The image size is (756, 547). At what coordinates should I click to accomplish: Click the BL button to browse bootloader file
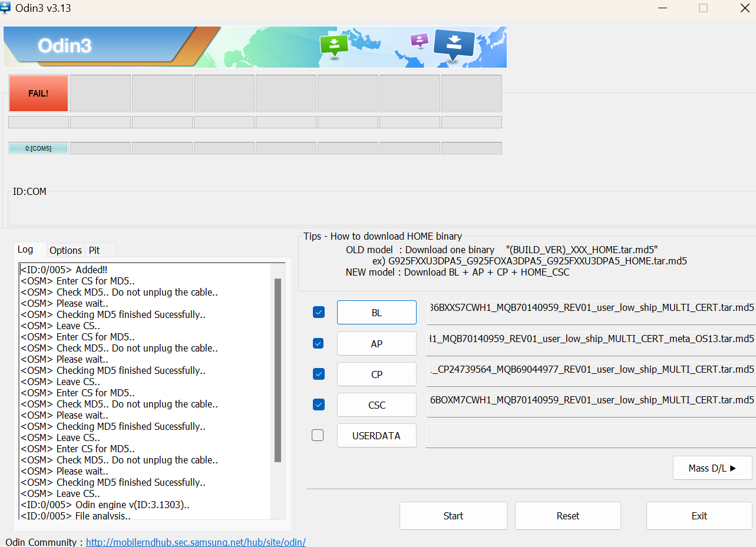coord(377,312)
